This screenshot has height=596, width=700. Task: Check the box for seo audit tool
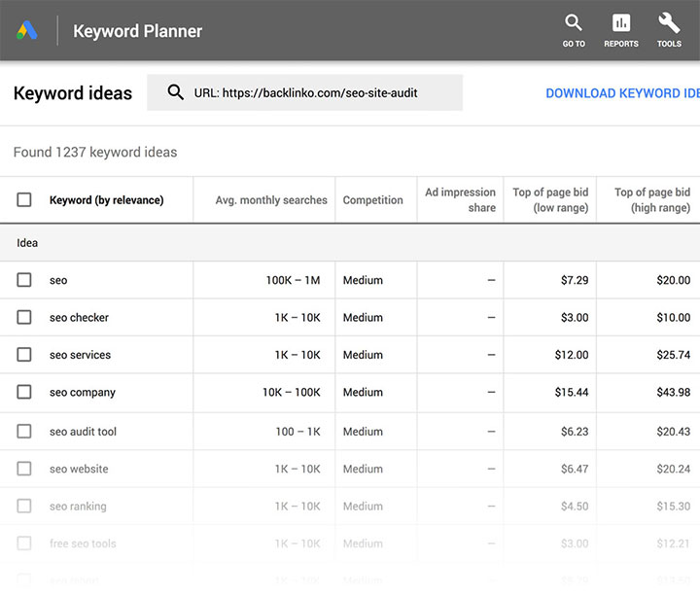pyautogui.click(x=24, y=432)
